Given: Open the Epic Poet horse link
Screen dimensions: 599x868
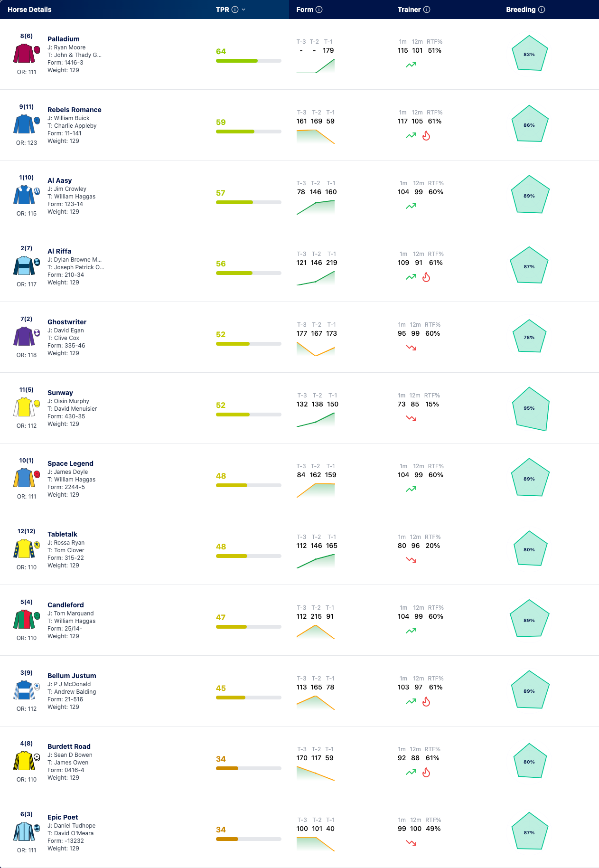Looking at the screenshot, I should [63, 817].
